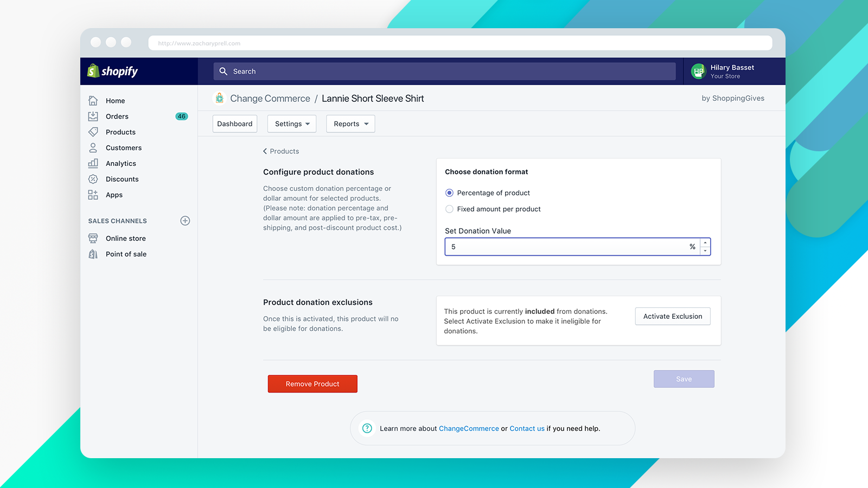Open Products in sidebar menu
The width and height of the screenshot is (868, 488).
pos(121,132)
